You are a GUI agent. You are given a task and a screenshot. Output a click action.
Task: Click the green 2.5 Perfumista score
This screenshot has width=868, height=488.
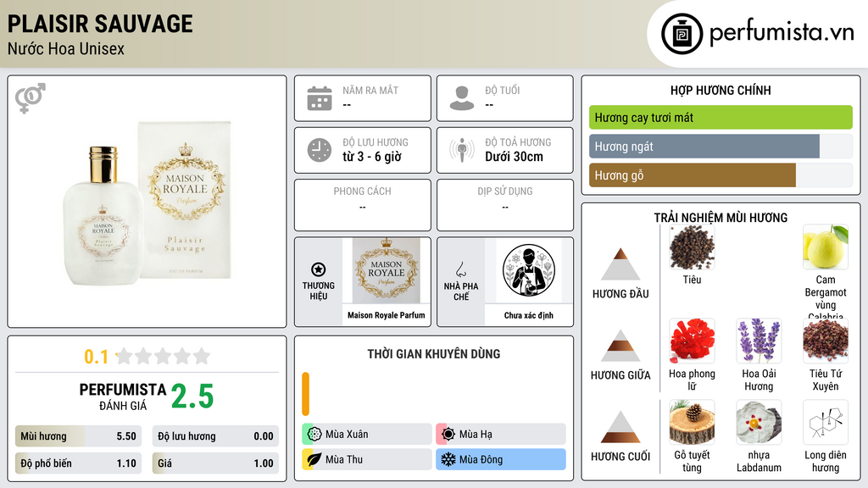(x=192, y=396)
